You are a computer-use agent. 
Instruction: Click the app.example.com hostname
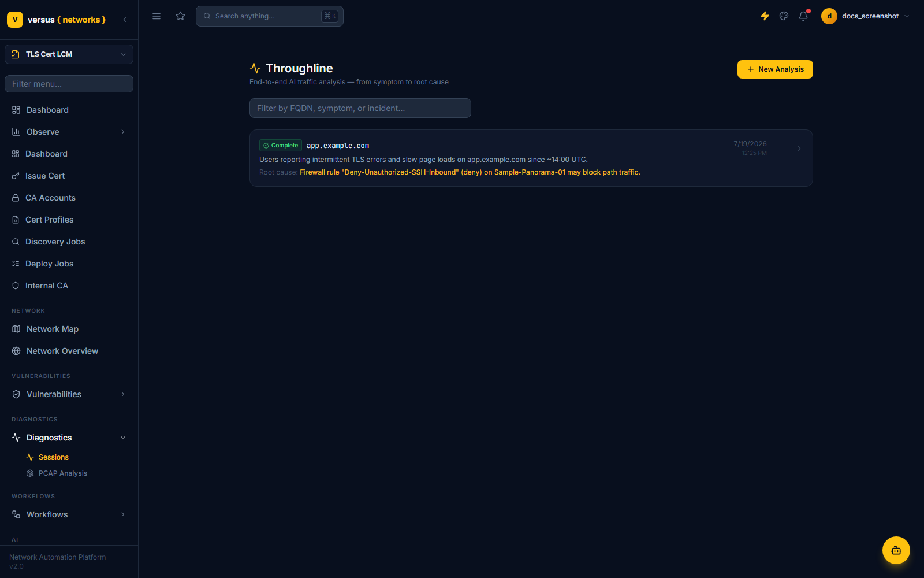point(338,146)
